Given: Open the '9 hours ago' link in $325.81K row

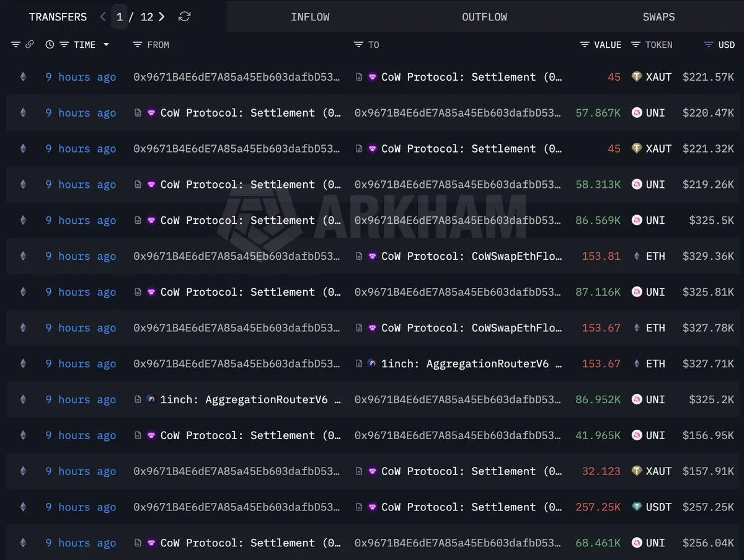Looking at the screenshot, I should pyautogui.click(x=81, y=292).
